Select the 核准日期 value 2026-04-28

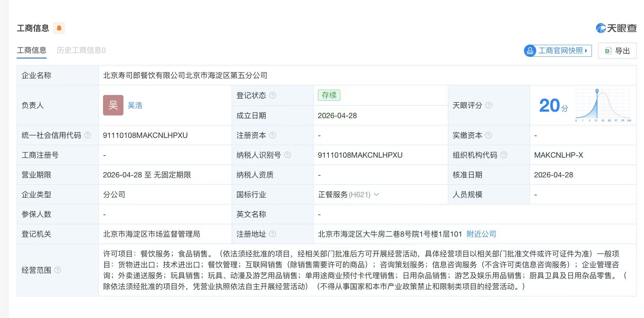[554, 175]
